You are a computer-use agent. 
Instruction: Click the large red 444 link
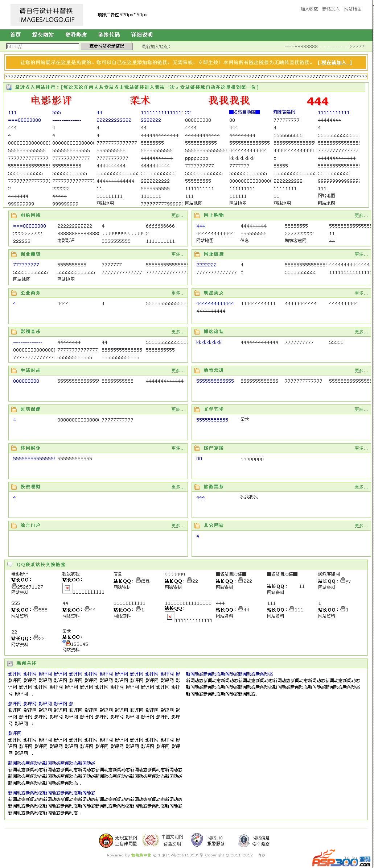[317, 101]
